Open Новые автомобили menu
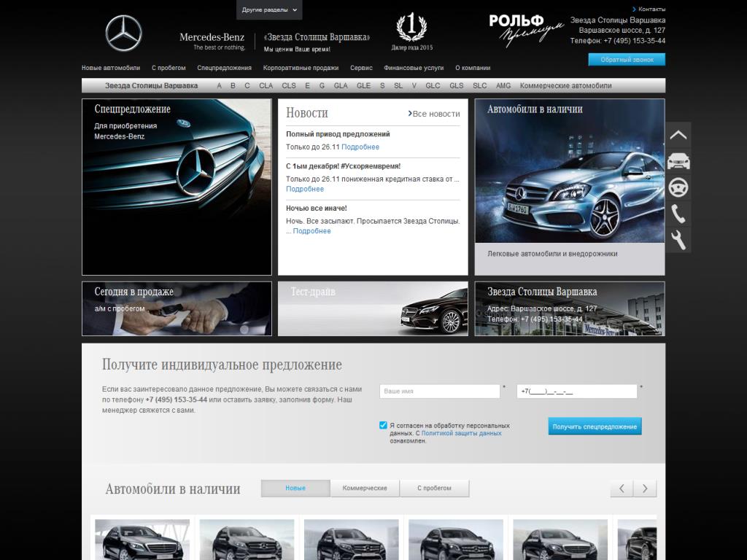747x560 pixels. click(x=111, y=68)
